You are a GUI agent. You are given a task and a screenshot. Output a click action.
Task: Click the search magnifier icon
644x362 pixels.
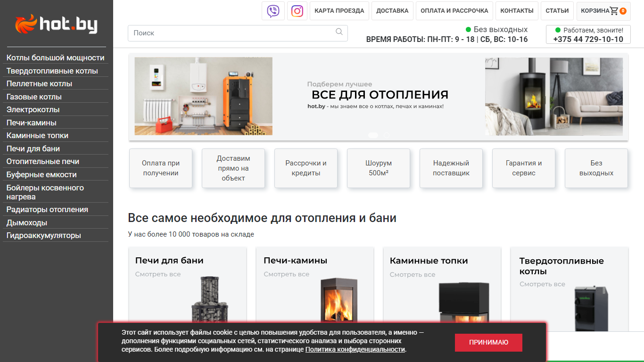[339, 32]
